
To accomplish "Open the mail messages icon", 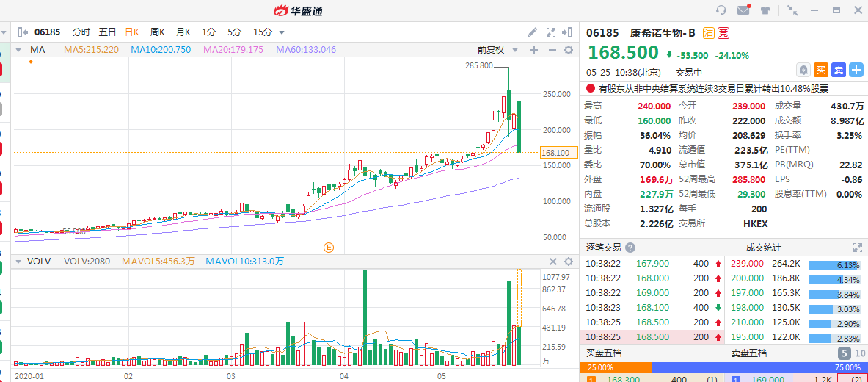I will (743, 10).
